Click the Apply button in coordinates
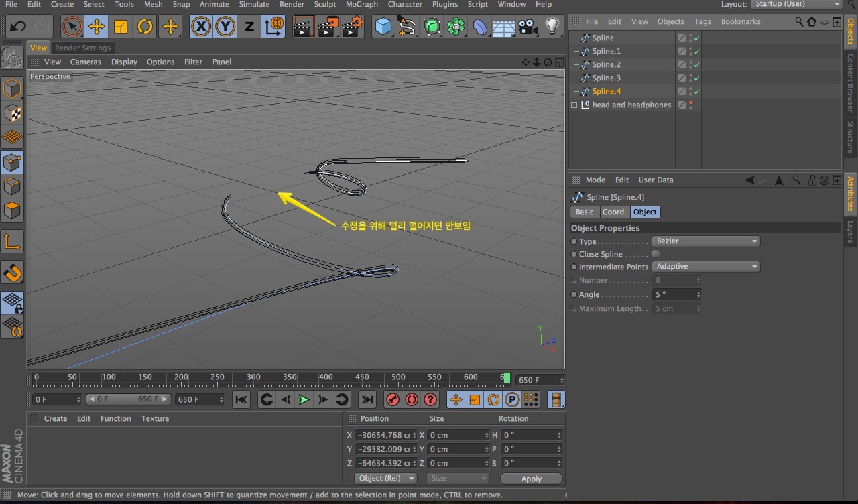 click(x=531, y=479)
